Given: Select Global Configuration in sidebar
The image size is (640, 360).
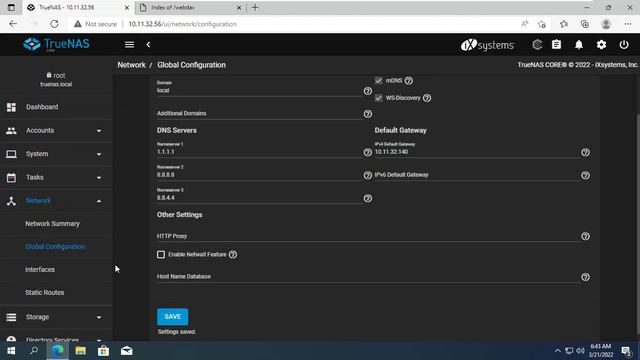Looking at the screenshot, I should [x=55, y=247].
